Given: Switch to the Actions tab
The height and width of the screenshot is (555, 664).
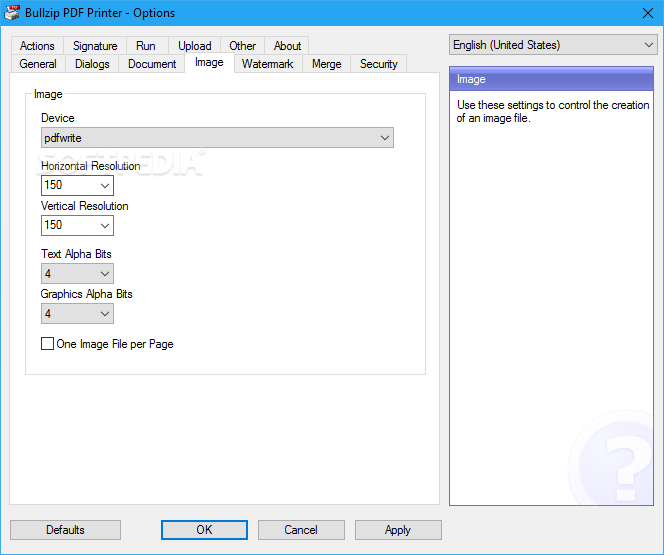Looking at the screenshot, I should click(x=37, y=46).
